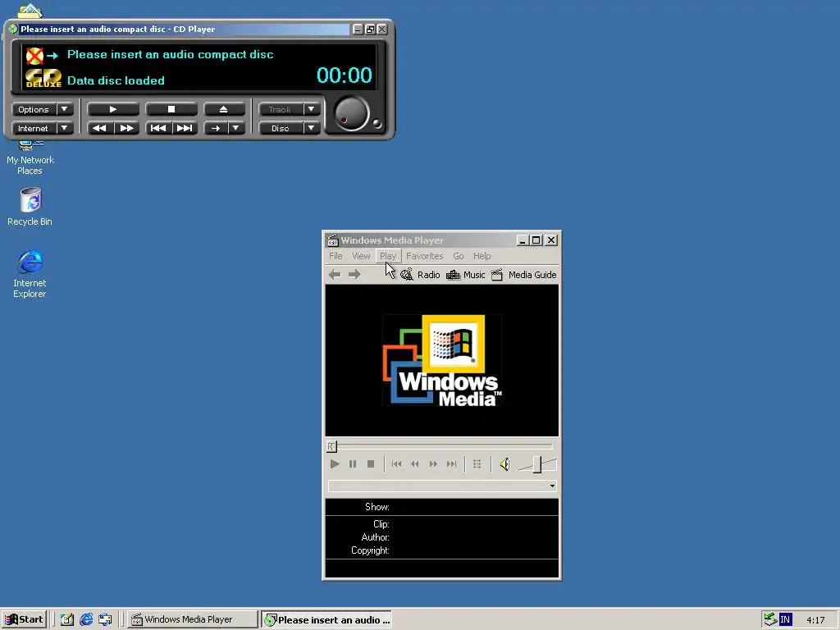Expand the Internet dropdown arrow
Viewport: 840px width, 630px height.
[x=65, y=128]
